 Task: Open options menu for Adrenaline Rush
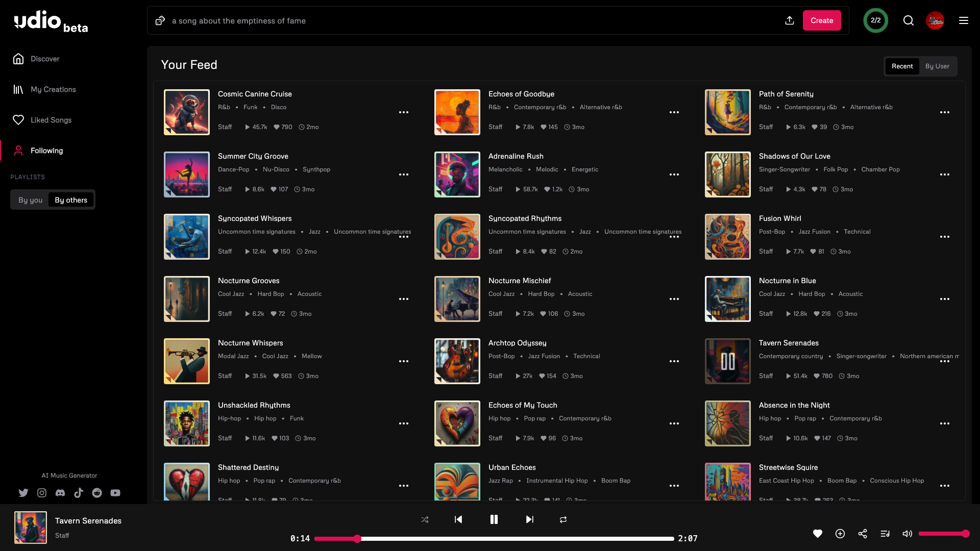674,174
